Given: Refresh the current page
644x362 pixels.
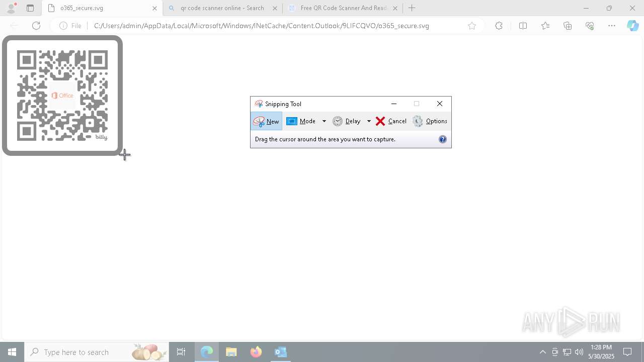Looking at the screenshot, I should pos(36,26).
